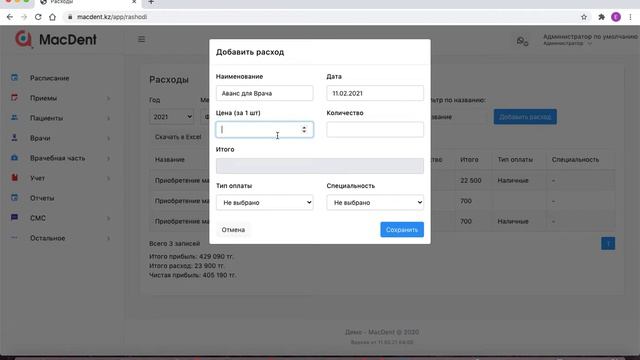640x360 pixels.
Task: Open a new browser tab
Action: (151, 2)
